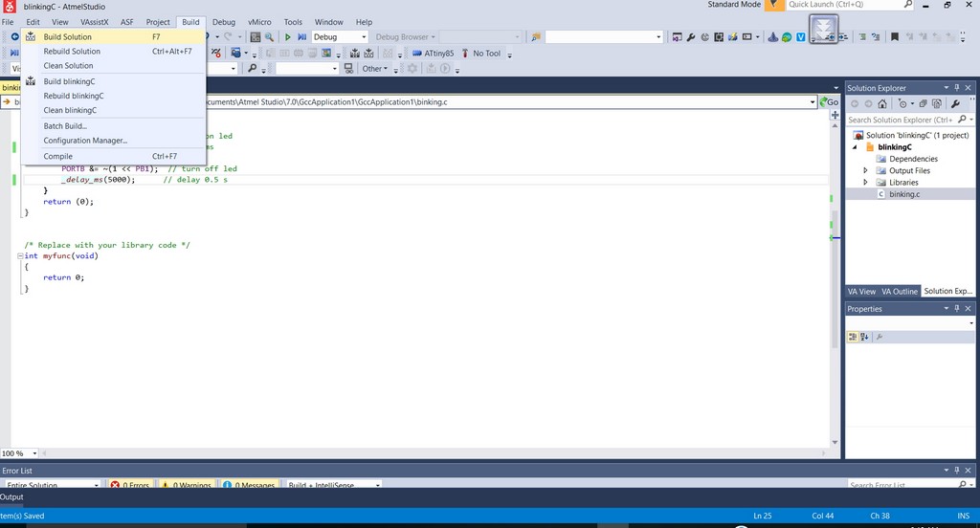Pin Properties panel auto-hide
This screenshot has height=528, width=980.
click(x=957, y=308)
